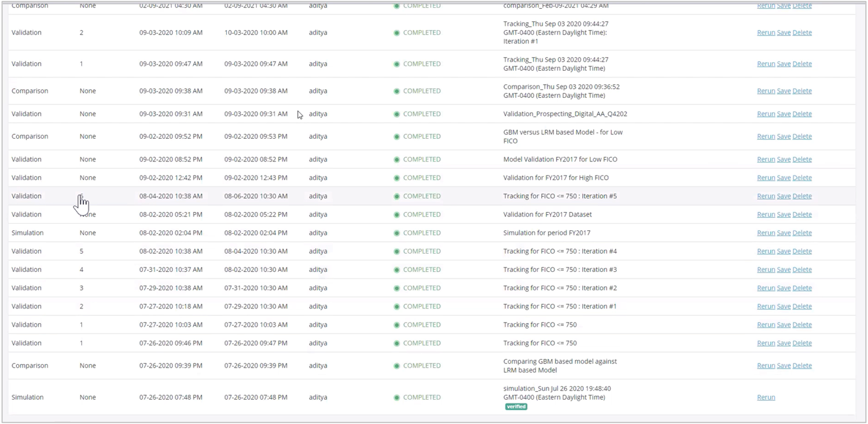
Task: Rerun the Validation for FY2017 for High FICO job
Action: click(x=766, y=178)
